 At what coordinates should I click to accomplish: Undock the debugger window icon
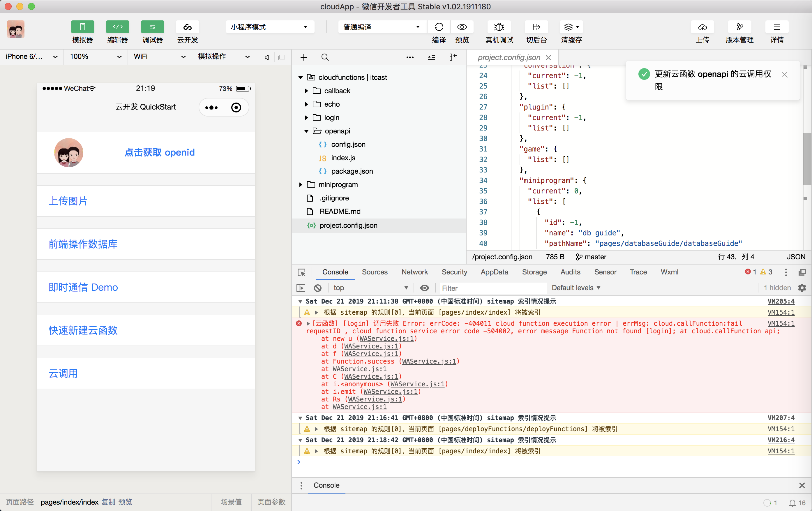(x=802, y=272)
